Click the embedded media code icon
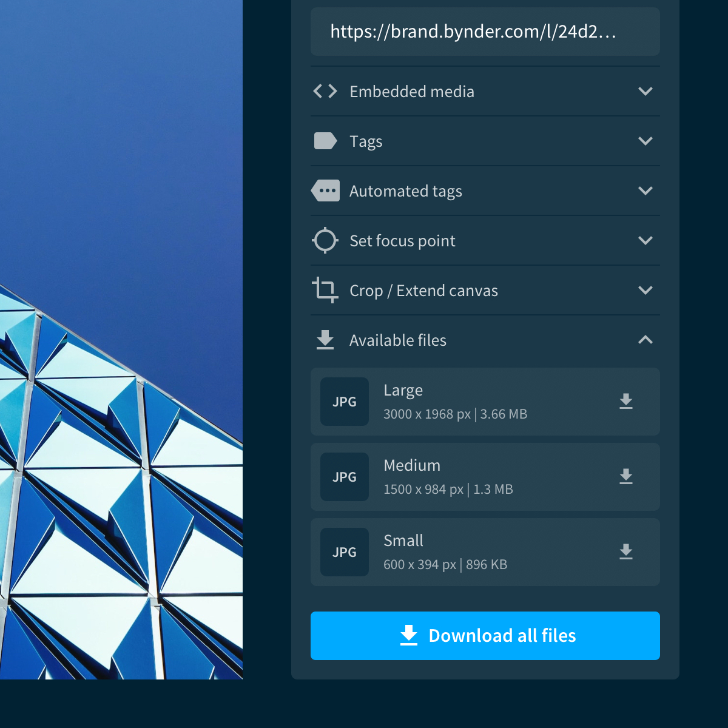This screenshot has width=728, height=728. click(325, 91)
